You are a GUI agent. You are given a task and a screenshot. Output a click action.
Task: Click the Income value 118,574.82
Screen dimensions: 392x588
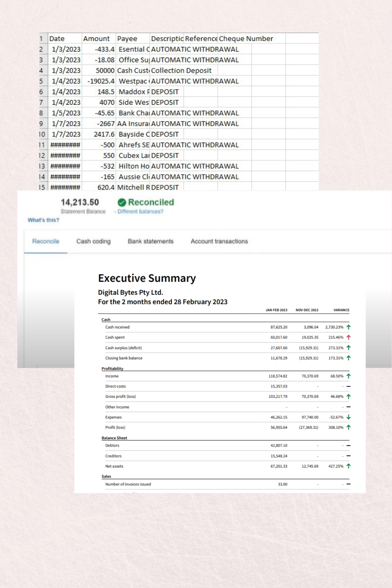pos(278,376)
